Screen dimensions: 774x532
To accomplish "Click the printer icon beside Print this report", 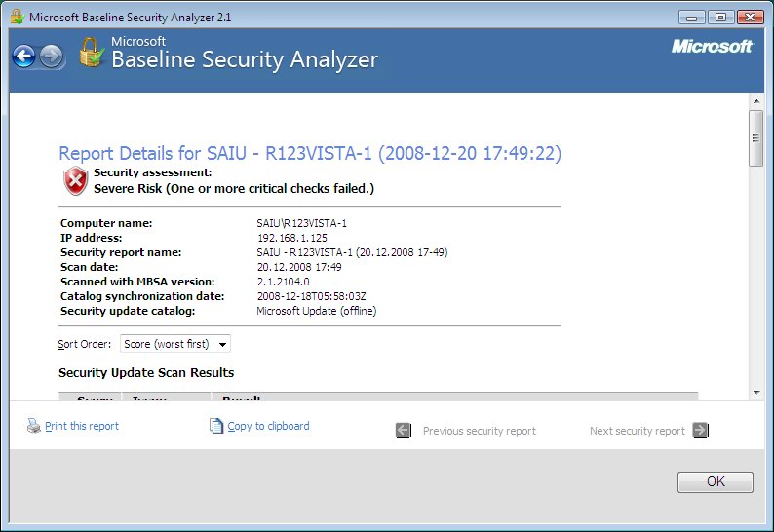I will click(x=33, y=426).
